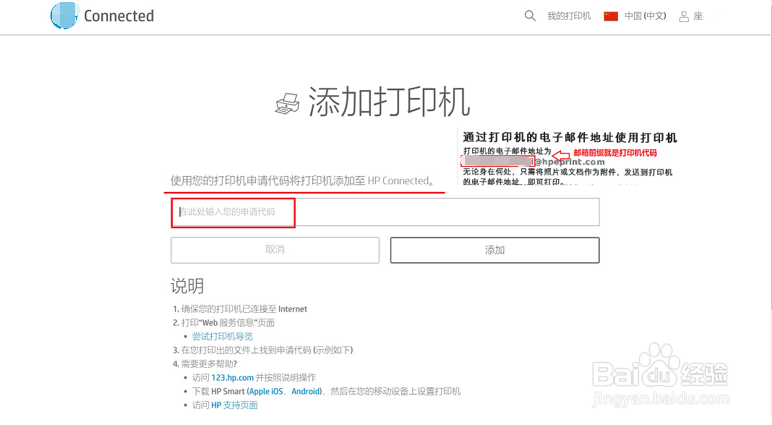Open the HP 支持页面 link
This screenshot has height=425, width=772.
pos(234,405)
